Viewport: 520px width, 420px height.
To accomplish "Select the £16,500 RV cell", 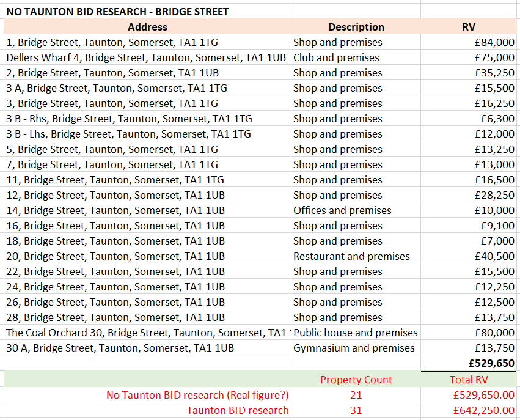I will 469,180.
